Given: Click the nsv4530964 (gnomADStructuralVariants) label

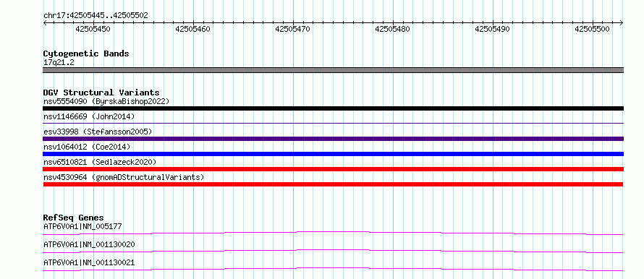Looking at the screenshot, I should point(124,177).
